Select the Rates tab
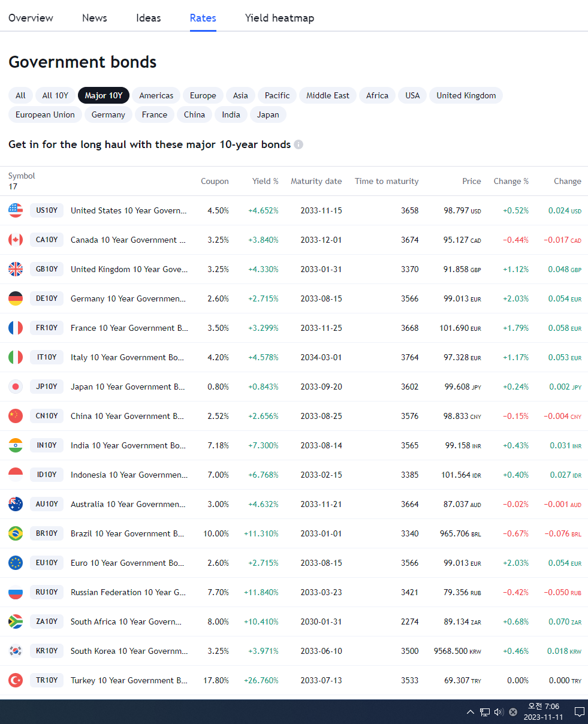Image resolution: width=588 pixels, height=724 pixels. (203, 18)
